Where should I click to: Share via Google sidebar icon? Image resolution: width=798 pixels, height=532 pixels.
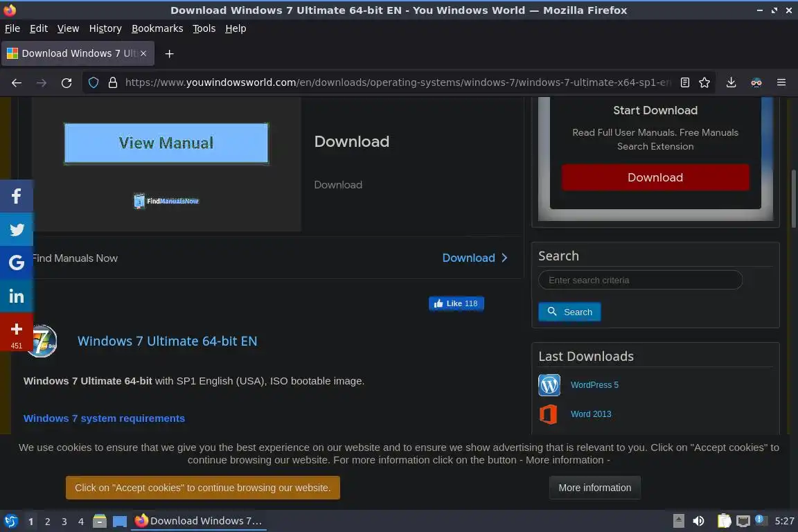click(17, 263)
